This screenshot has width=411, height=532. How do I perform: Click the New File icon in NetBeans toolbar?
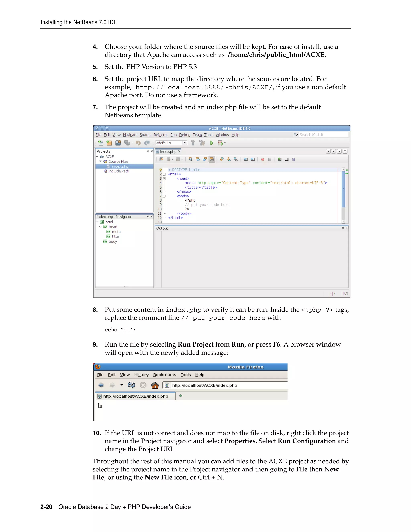click(x=101, y=143)
